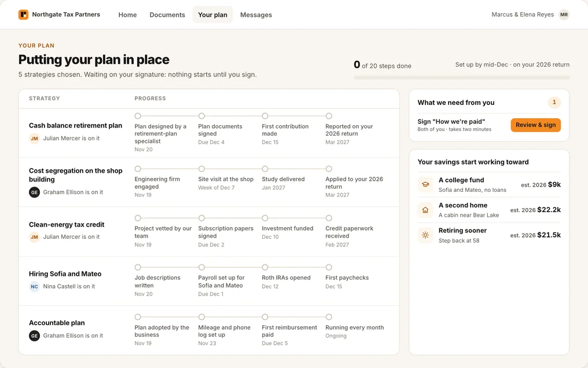Click "Due Dec 1" under Payroll set up
Screen dimensions: 588x368
point(211,294)
